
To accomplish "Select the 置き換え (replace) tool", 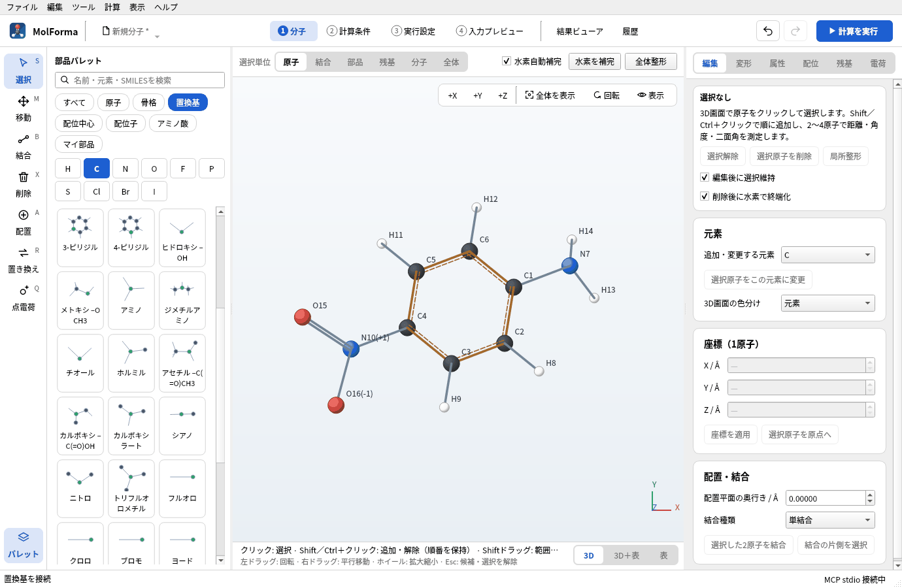I will 24,260.
